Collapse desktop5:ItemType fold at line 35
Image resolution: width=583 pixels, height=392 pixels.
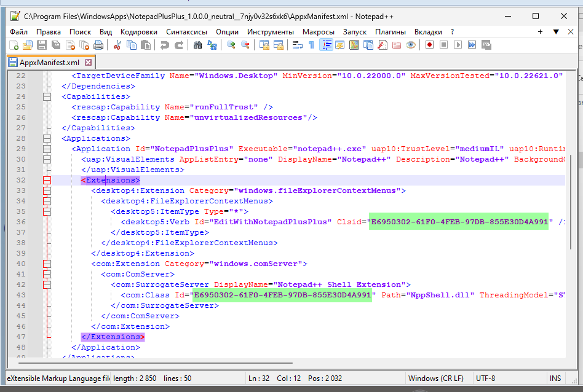(47, 211)
